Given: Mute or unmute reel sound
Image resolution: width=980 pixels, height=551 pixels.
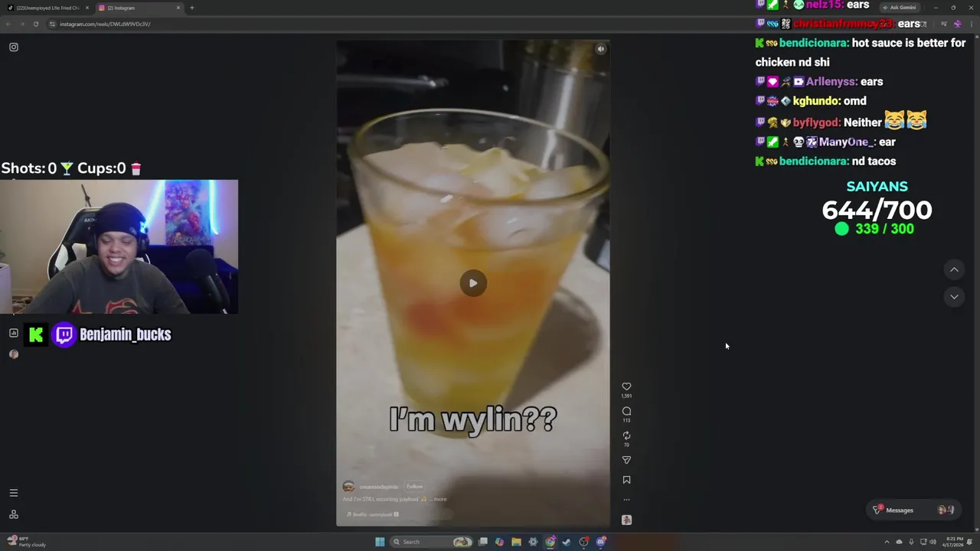Looking at the screenshot, I should (601, 49).
